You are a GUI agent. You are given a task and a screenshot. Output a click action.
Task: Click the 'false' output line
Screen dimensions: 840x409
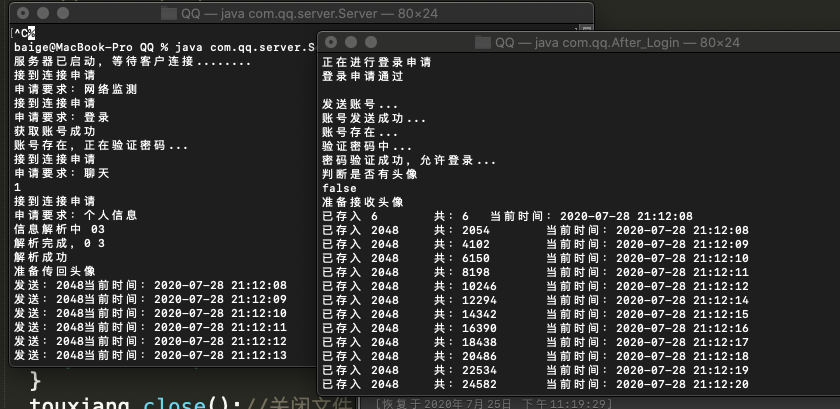pos(339,188)
